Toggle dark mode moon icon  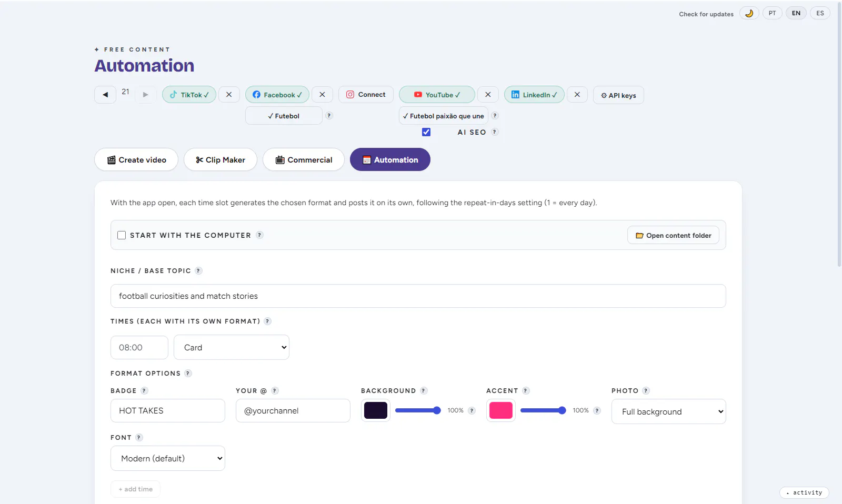pos(749,13)
